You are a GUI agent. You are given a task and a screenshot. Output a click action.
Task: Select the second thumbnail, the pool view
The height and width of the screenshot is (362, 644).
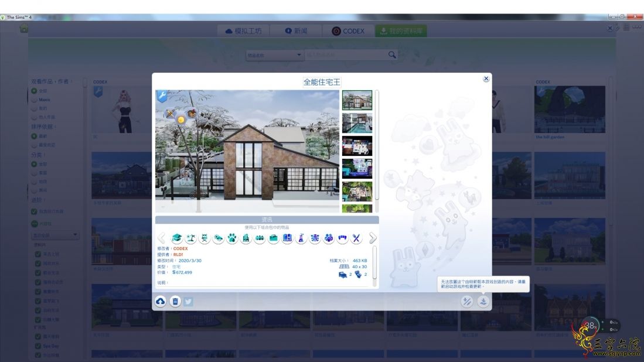coord(357,123)
